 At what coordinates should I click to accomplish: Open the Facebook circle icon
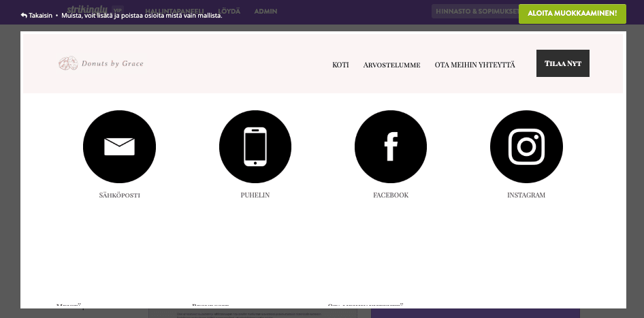(391, 146)
